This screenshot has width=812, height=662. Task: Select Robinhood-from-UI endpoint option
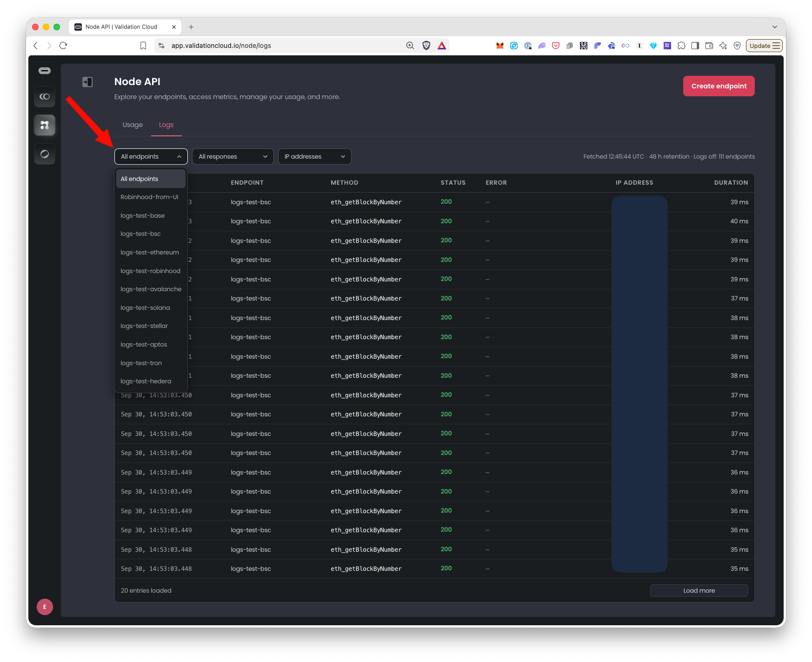click(151, 197)
